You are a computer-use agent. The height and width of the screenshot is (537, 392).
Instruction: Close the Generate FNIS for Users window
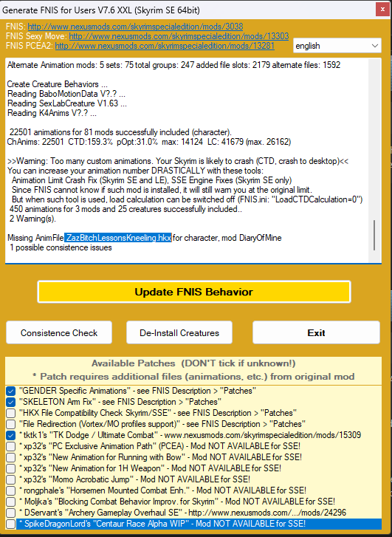(382, 10)
